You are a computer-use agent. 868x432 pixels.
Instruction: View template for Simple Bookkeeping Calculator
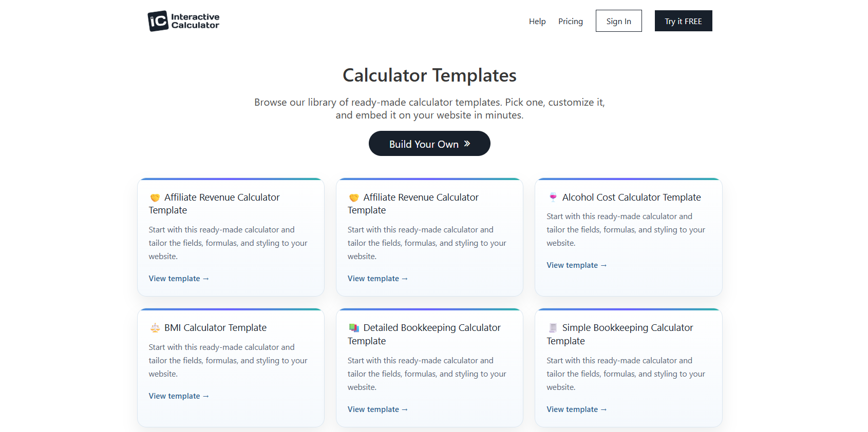[x=577, y=409]
